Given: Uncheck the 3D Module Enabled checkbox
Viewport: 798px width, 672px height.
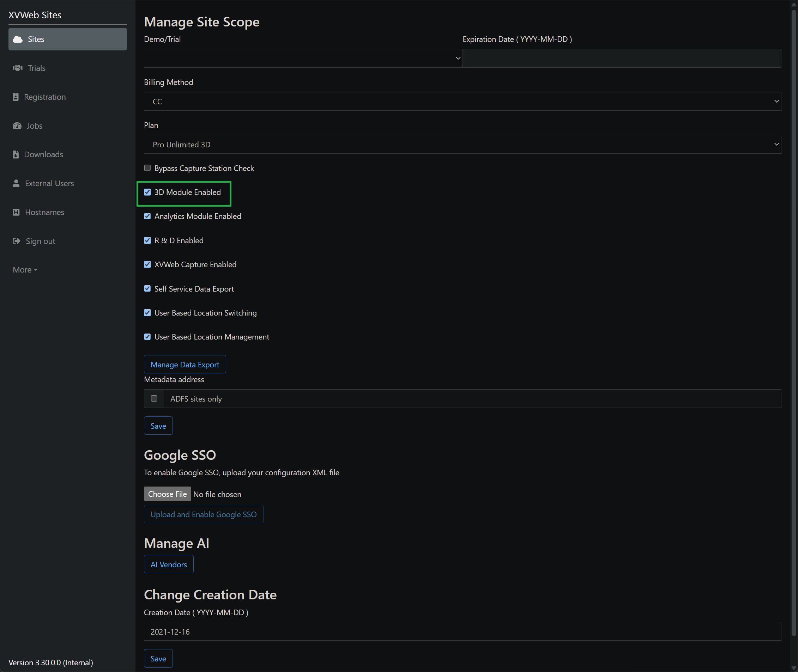Looking at the screenshot, I should (x=147, y=192).
